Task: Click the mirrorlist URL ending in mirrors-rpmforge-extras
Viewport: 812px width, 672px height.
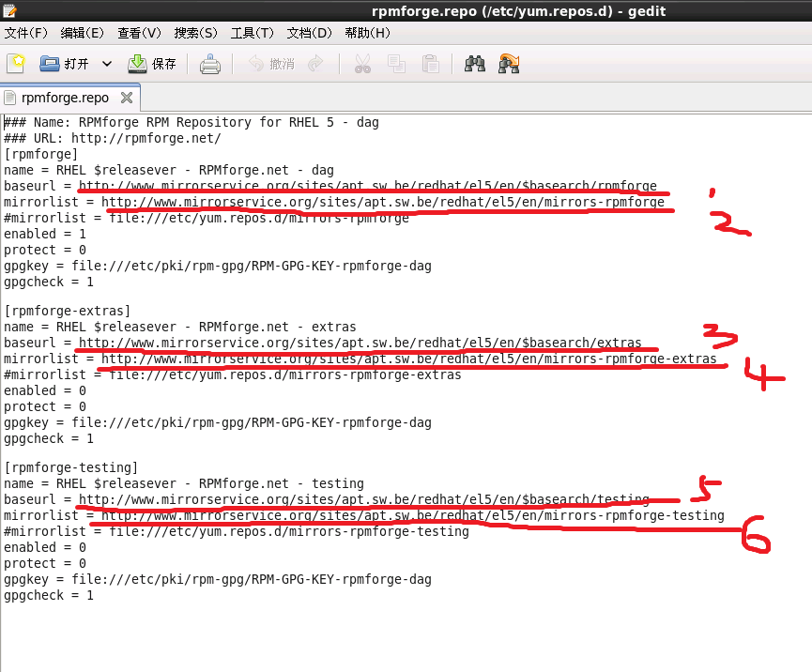Action: [x=409, y=359]
